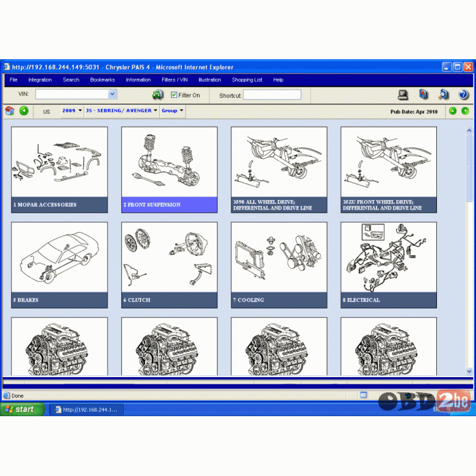Image resolution: width=476 pixels, height=476 pixels.
Task: Open the Clutch components illustration
Action: [x=170, y=258]
